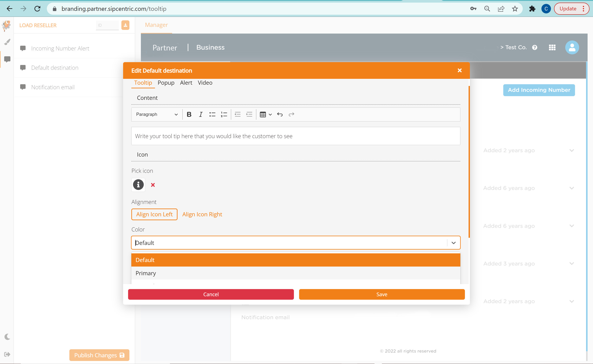
Task: Reload the browser page
Action: click(x=37, y=9)
